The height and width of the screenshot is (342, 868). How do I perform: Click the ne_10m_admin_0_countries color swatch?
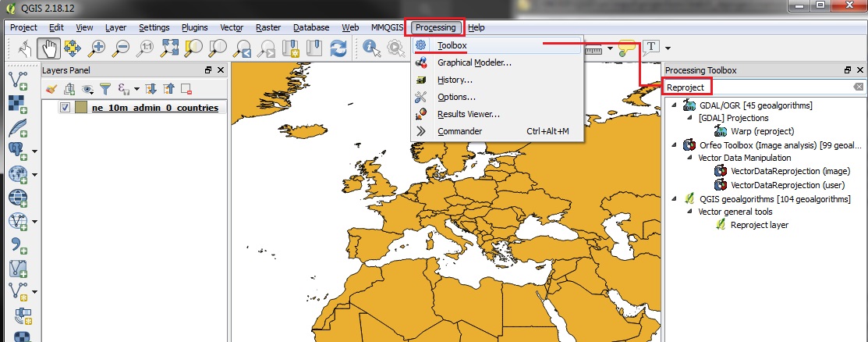81,108
